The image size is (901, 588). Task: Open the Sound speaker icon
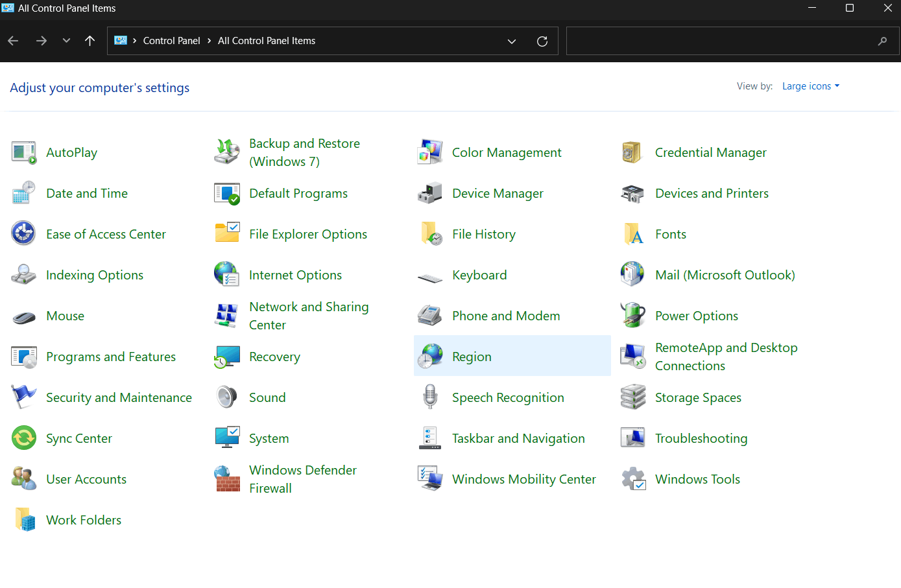[227, 397]
